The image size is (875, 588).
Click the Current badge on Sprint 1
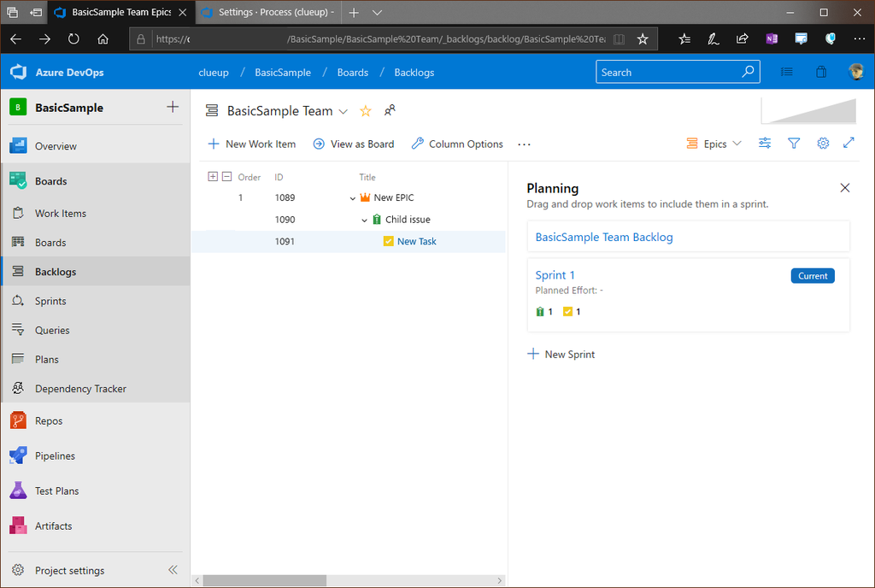pos(813,275)
